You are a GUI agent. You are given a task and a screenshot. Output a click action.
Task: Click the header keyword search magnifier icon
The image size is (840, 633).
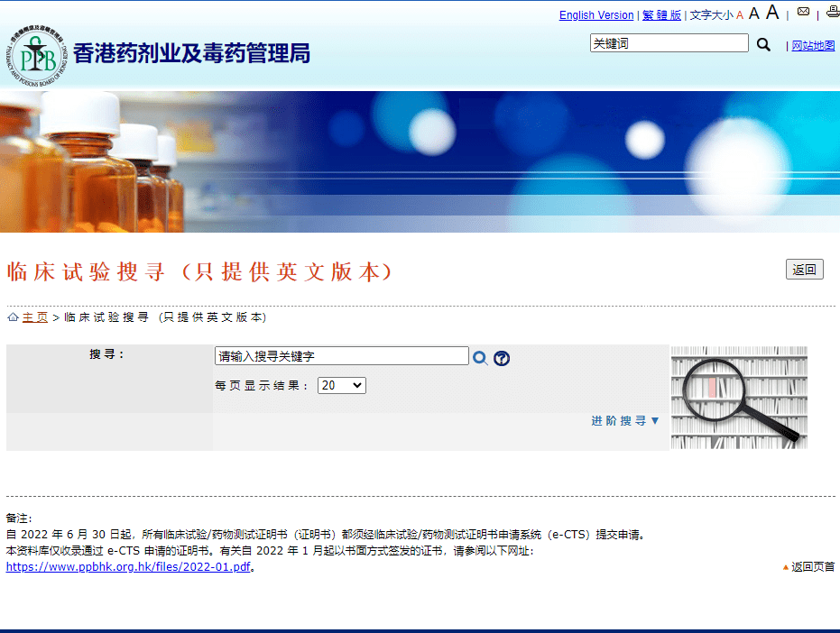(763, 44)
